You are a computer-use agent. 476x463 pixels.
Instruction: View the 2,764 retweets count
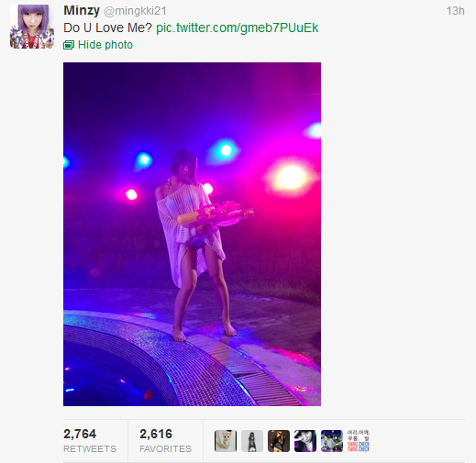80,434
